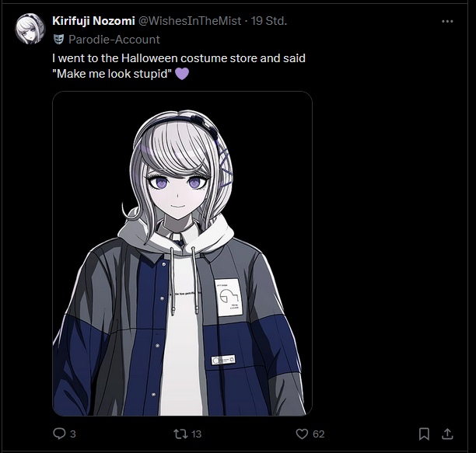Viewport: 476px width, 453px height.
Task: Like the post with the heart icon
Action: pos(302,434)
